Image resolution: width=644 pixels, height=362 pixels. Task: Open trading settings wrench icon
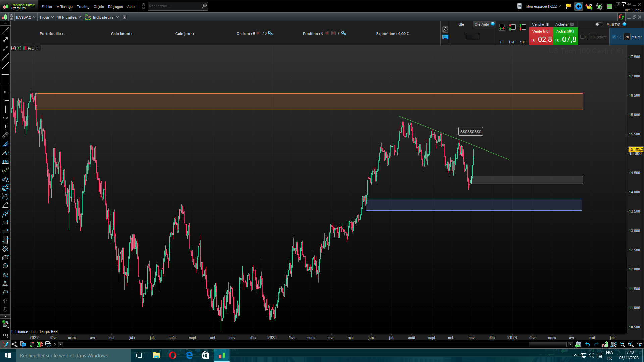[445, 29]
